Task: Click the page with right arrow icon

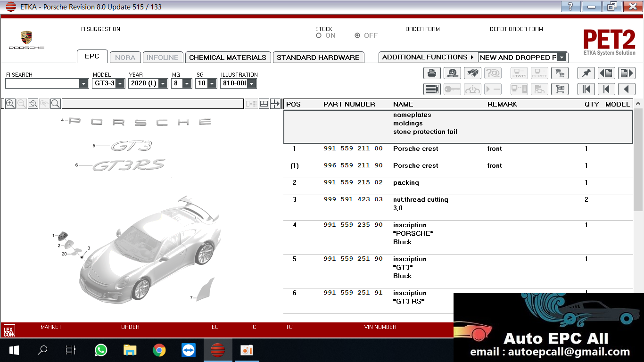Action: 627,73
